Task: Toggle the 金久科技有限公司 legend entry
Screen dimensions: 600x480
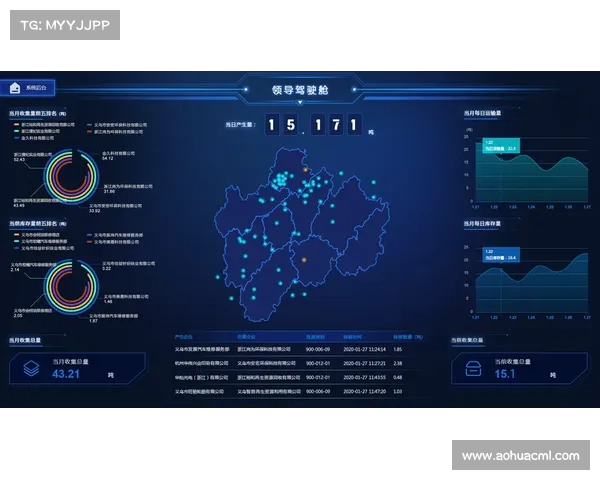Action: pyautogui.click(x=34, y=138)
